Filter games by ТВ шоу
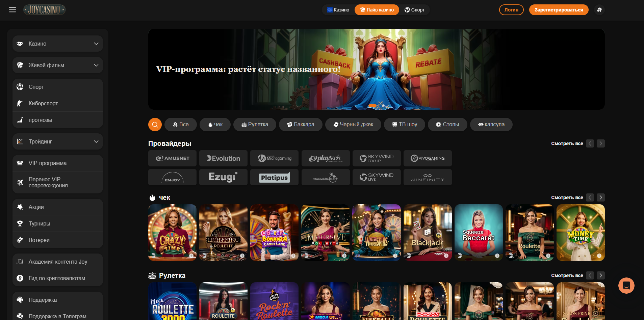644x320 pixels. 405,125
